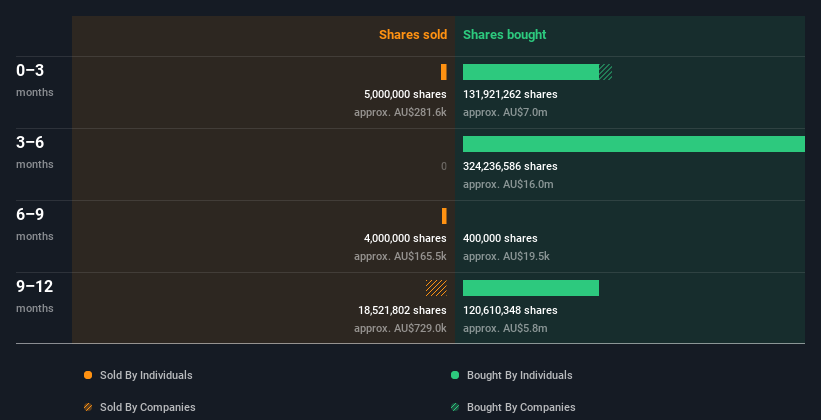
Task: Click the hatched Sold By Companies legend icon
Action: (x=88, y=407)
